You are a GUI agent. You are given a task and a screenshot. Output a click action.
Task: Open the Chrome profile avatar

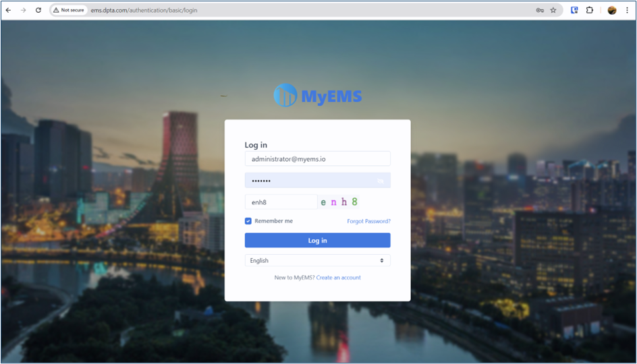point(611,10)
